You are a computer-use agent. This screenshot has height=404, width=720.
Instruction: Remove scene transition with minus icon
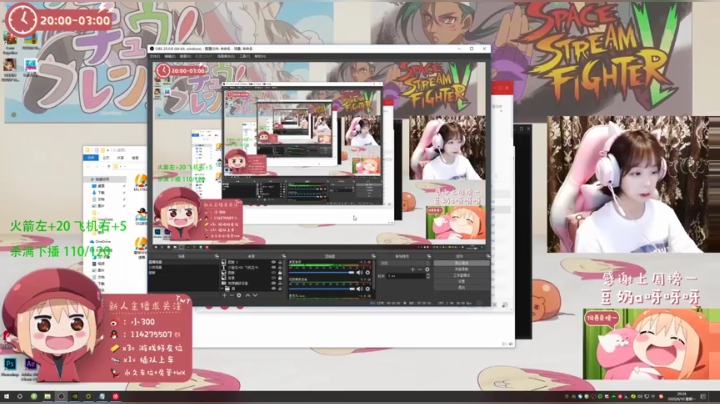[x=420, y=269]
